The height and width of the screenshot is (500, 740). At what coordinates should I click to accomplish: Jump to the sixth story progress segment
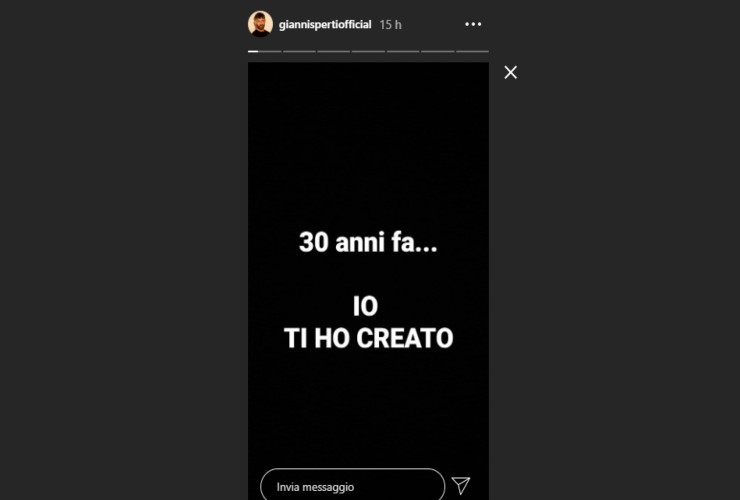click(x=437, y=51)
